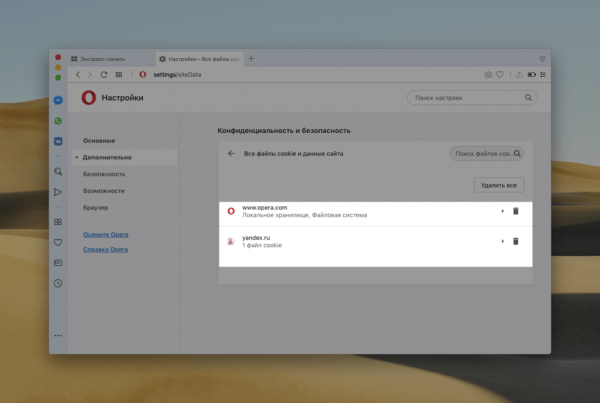The width and height of the screenshot is (600, 403).
Task: Click the Opera logo in address bar
Action: [x=143, y=75]
